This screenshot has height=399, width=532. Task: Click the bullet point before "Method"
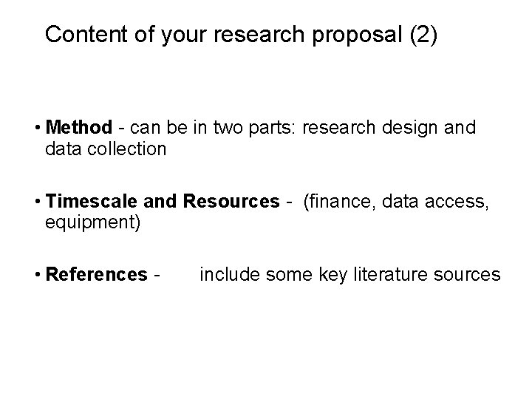pyautogui.click(x=38, y=128)
